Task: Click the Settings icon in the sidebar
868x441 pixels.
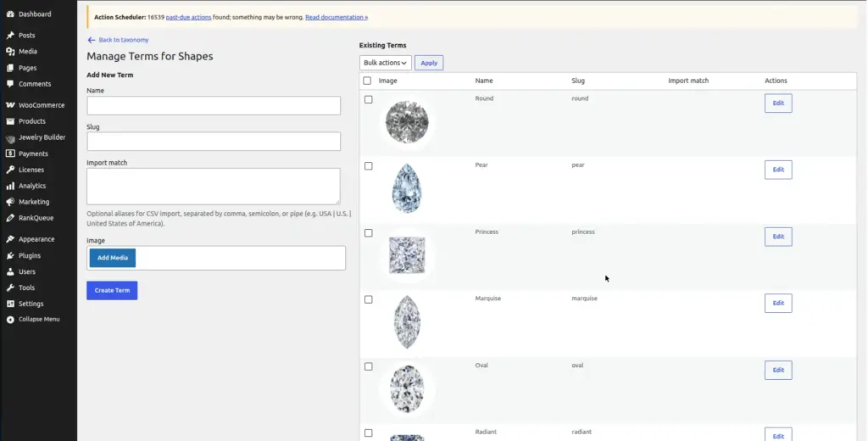Action: point(10,304)
